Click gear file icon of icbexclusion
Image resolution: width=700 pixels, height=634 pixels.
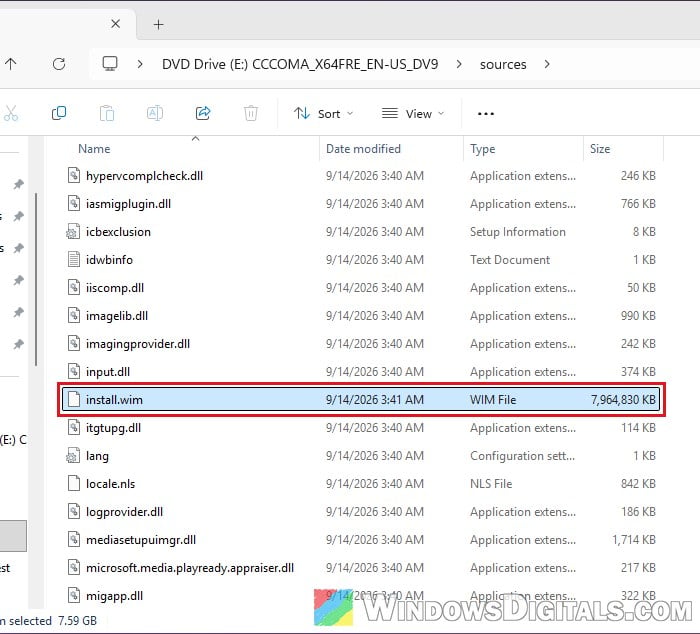74,232
